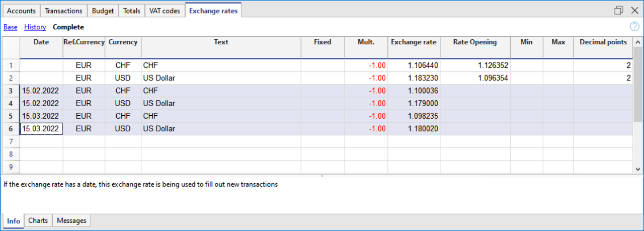This screenshot has width=644, height=231.
Task: Click the US Dollar text in row 6
Action: (159, 129)
